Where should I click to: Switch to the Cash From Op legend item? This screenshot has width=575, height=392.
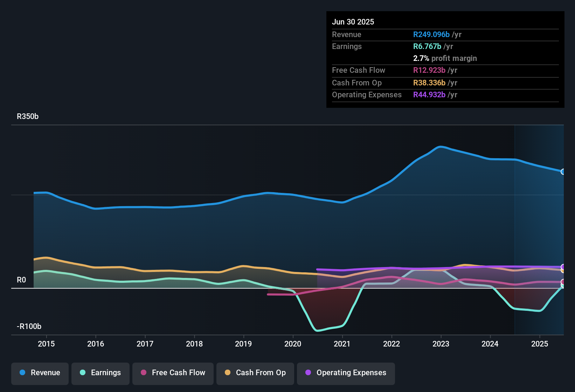255,373
